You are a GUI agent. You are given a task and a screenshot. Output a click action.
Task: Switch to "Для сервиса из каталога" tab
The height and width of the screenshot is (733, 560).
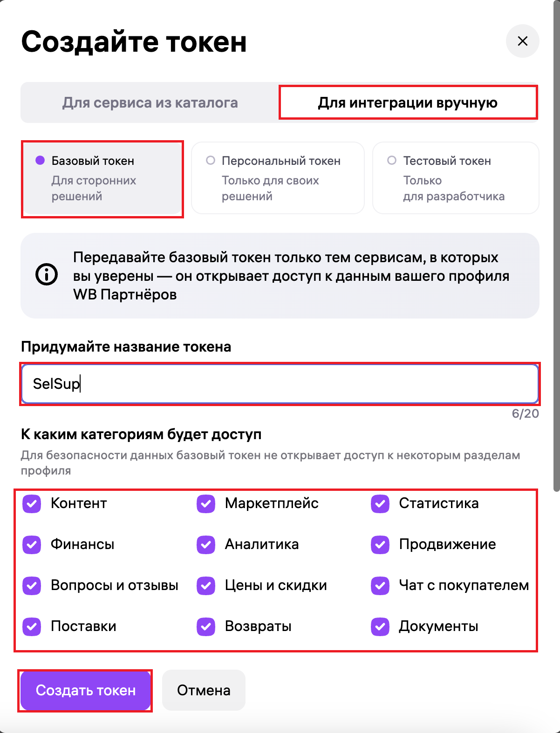[x=150, y=102]
